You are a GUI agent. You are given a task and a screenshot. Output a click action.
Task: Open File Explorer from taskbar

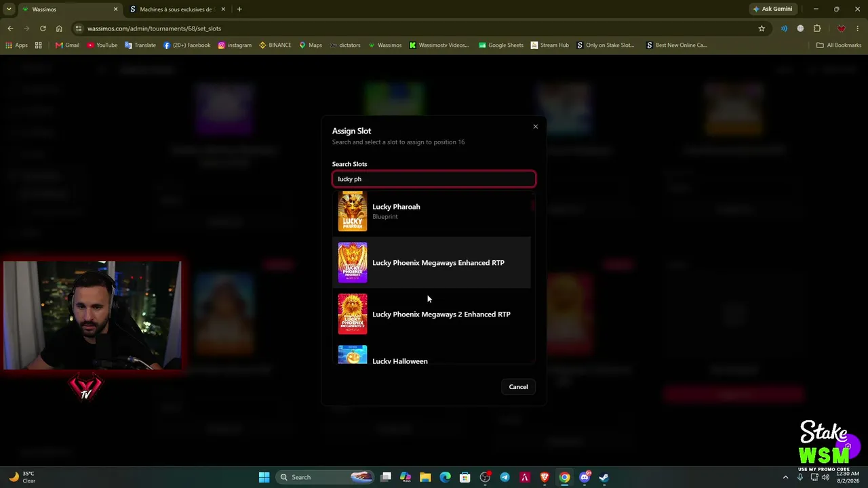coord(425,477)
